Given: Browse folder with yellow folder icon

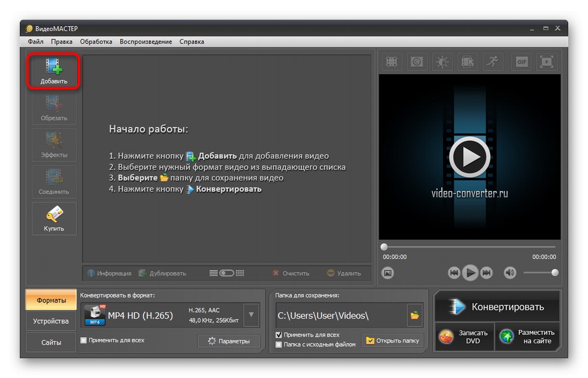Looking at the screenshot, I should click(x=415, y=316).
